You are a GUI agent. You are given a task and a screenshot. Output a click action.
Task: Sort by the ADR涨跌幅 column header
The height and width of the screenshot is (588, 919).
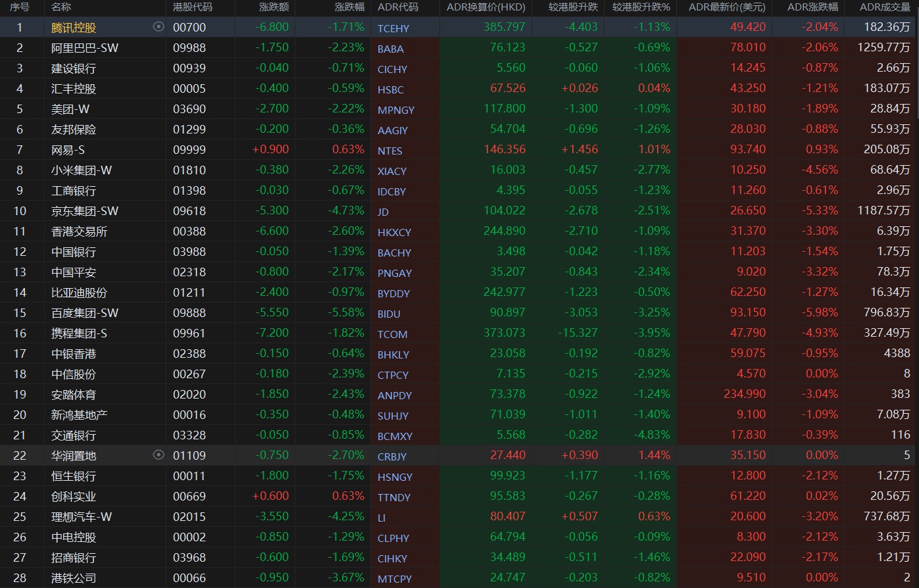813,7
